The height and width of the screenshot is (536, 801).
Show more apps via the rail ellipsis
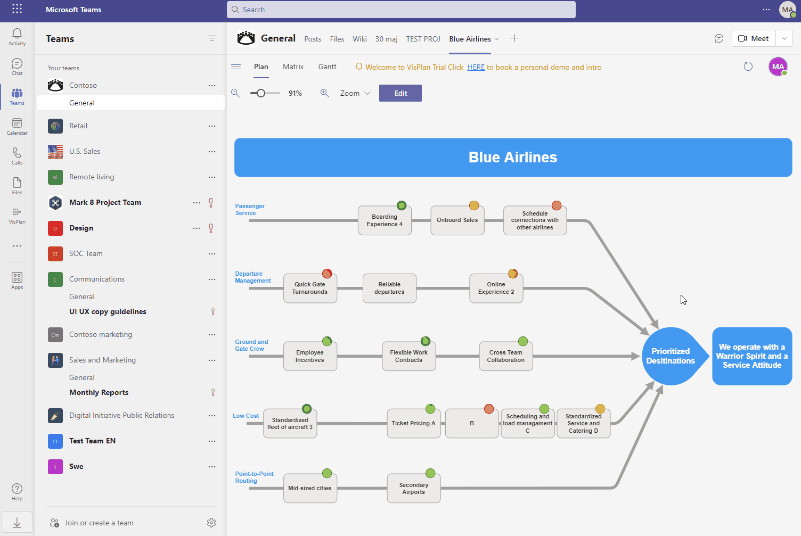tap(17, 246)
